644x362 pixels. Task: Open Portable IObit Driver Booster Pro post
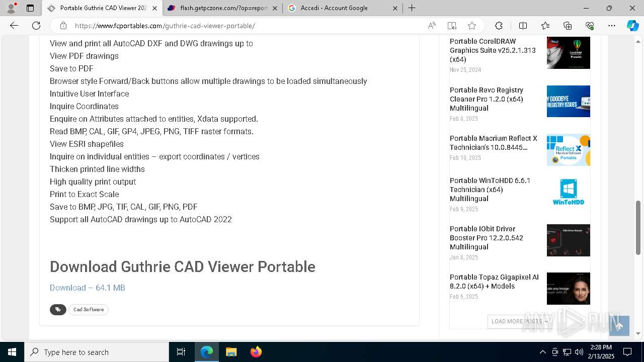click(487, 238)
